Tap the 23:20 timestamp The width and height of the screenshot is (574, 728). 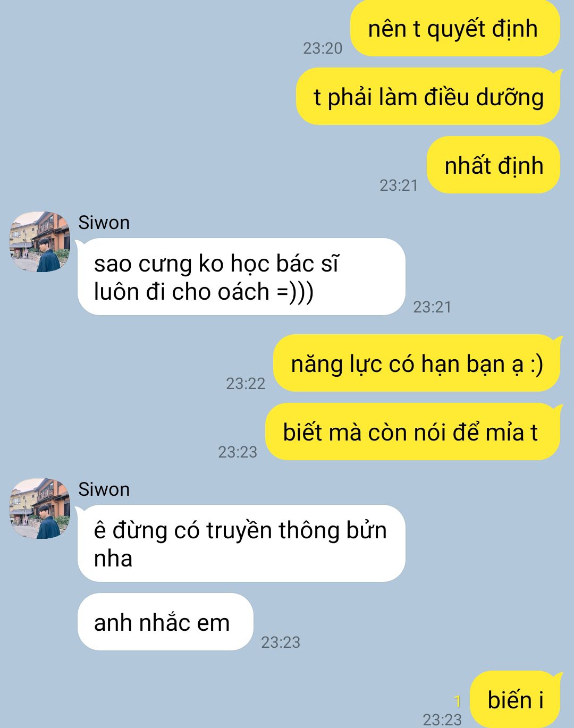323,48
